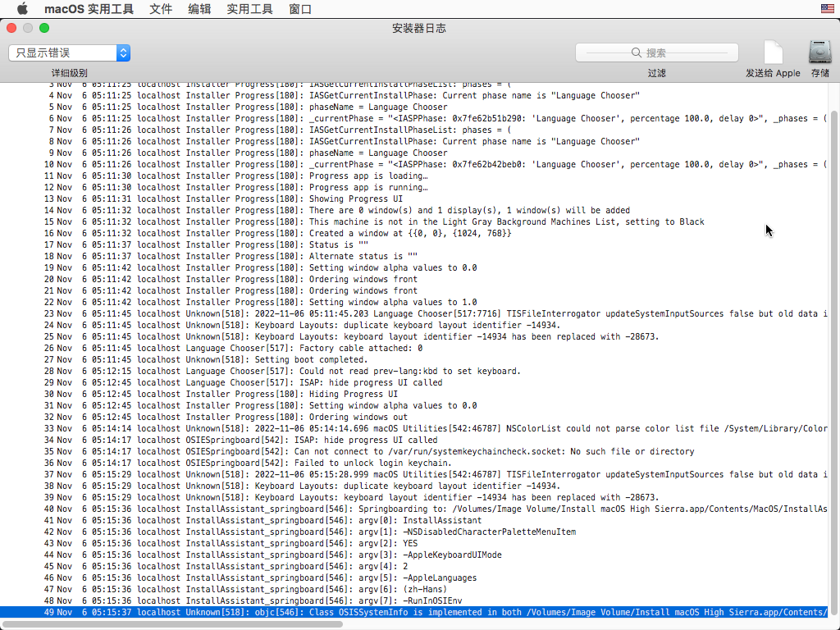
Task: Select log line 44 -AppleKeyboardUIMode
Action: [x=413, y=555]
